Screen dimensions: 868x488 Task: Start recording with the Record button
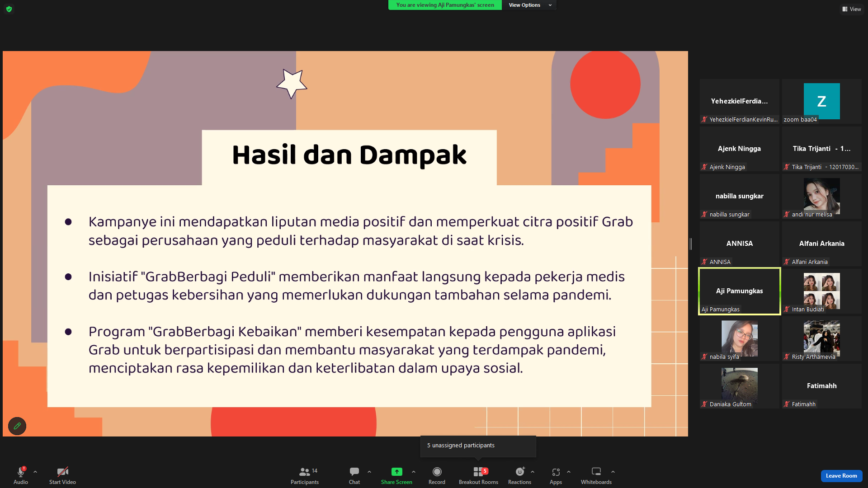[437, 475]
